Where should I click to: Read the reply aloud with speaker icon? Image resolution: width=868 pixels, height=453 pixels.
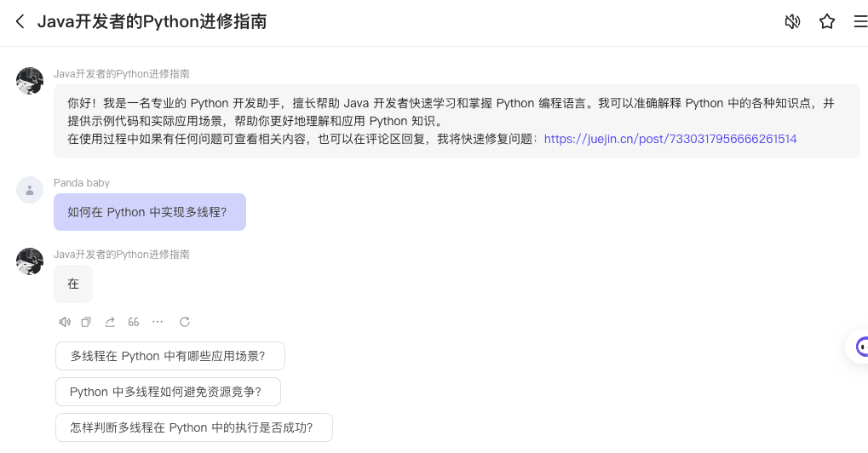pyautogui.click(x=65, y=322)
